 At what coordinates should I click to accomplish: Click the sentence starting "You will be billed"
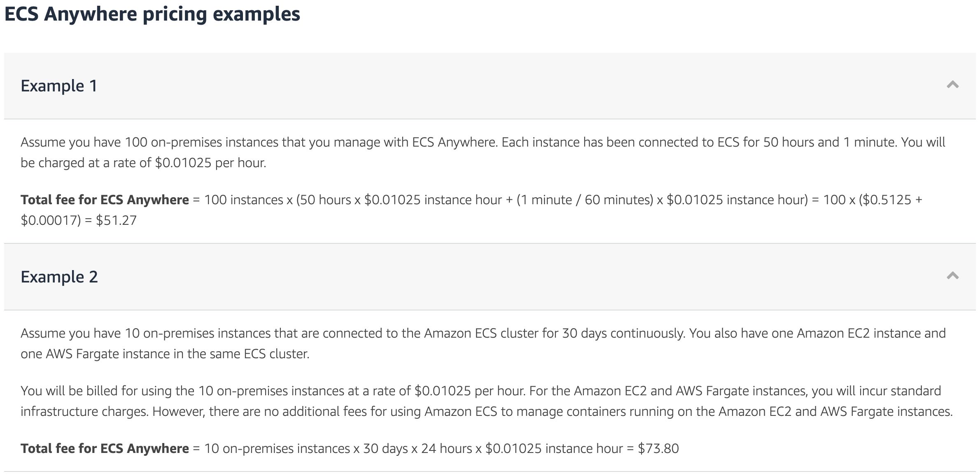[x=273, y=391]
